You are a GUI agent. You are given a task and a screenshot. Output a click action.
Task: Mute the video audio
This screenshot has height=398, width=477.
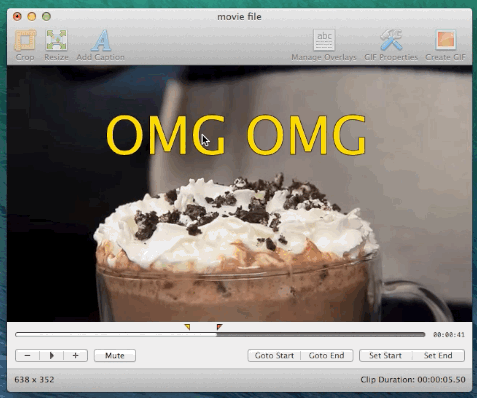(115, 355)
